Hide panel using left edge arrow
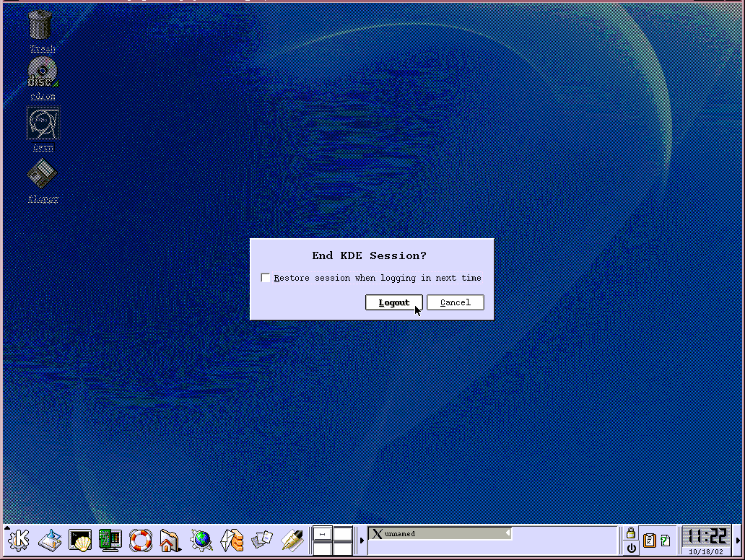The height and width of the screenshot is (560, 745). coord(6,528)
